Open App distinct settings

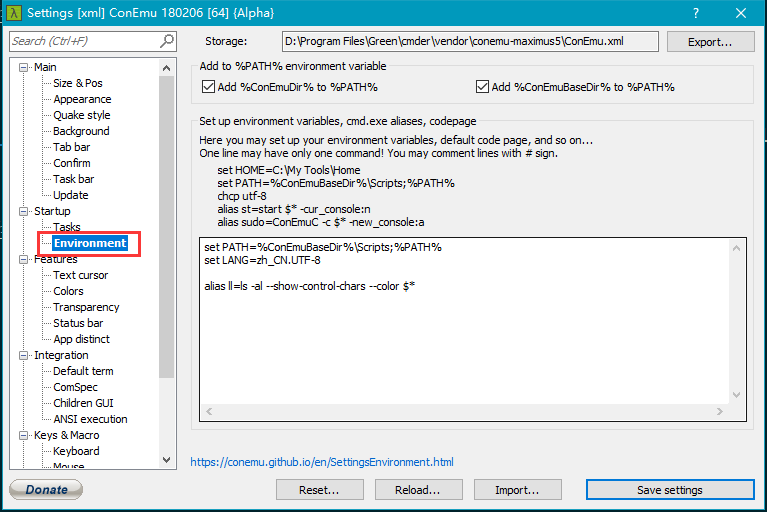[81, 339]
